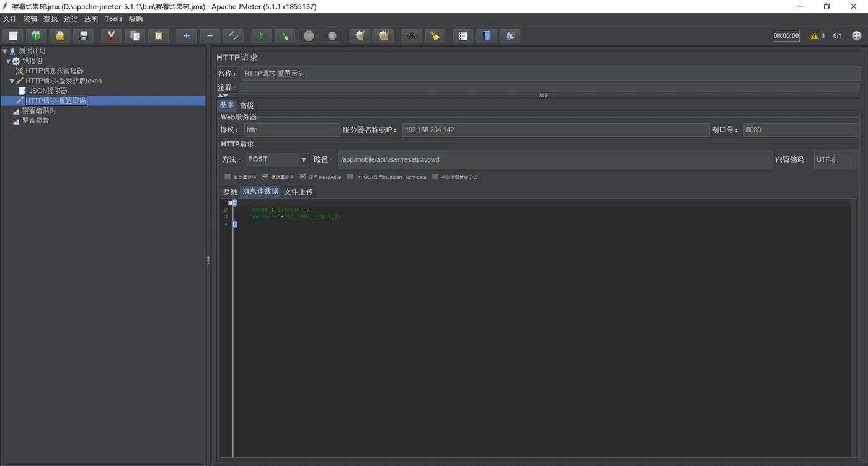This screenshot has width=868, height=466.
Task: Switch to the 文件上传 tab
Action: 298,192
